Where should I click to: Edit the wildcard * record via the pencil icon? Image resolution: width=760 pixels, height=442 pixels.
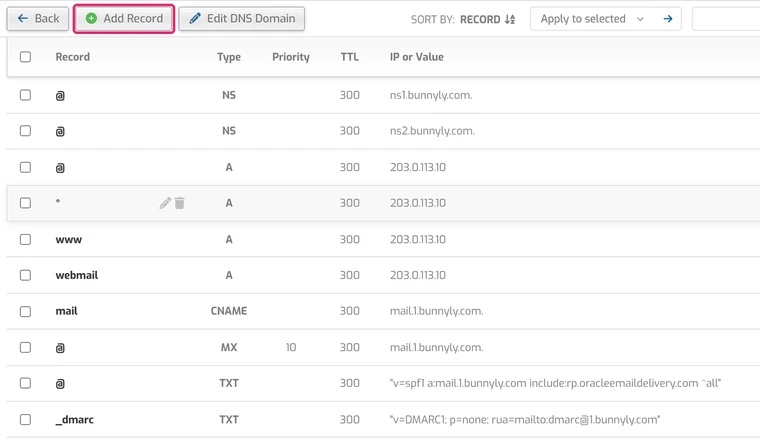coord(165,203)
